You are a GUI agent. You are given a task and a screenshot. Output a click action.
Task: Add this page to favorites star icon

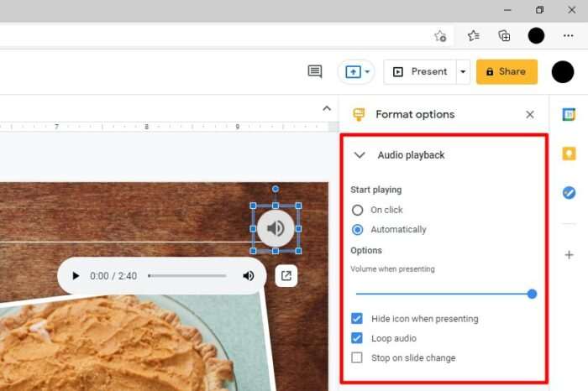click(x=440, y=36)
